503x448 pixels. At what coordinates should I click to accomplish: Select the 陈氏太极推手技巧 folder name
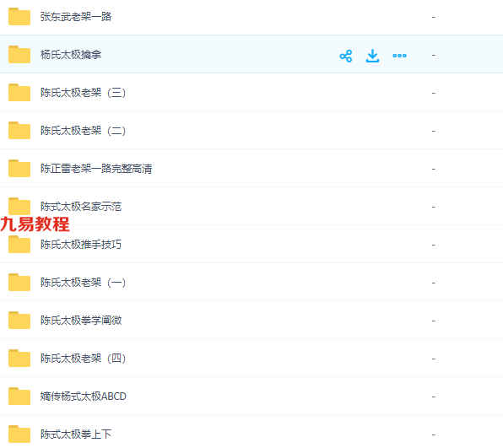tap(81, 245)
